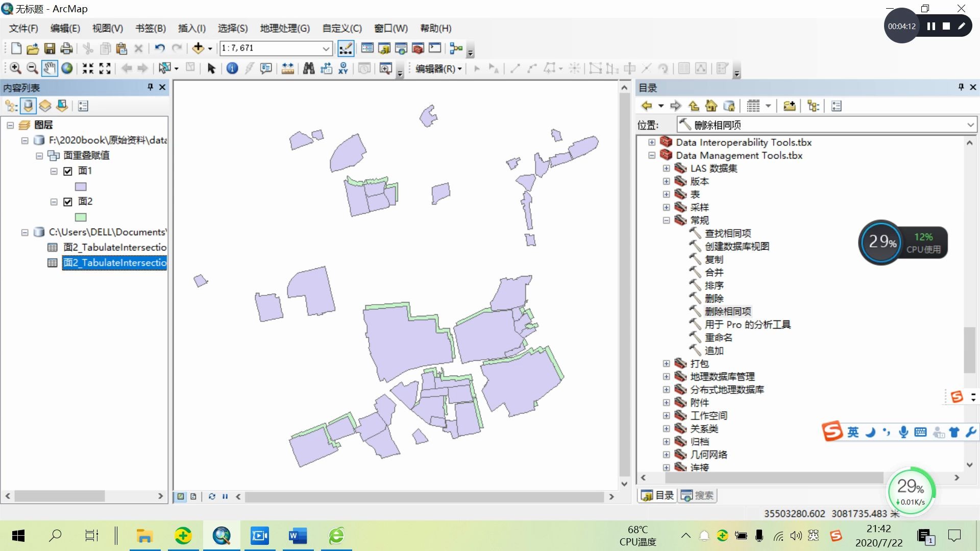This screenshot has width=980, height=551.
Task: Click the Full Extent globe icon
Action: [x=67, y=68]
